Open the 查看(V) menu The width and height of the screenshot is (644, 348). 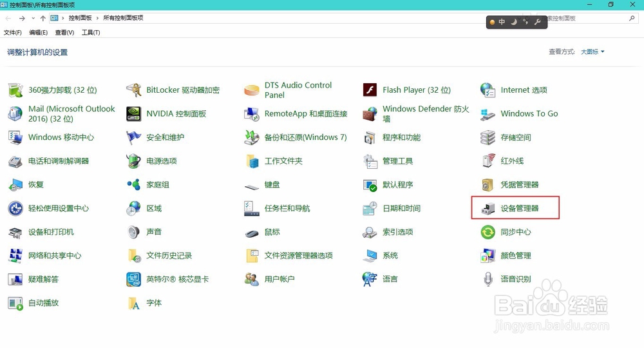[64, 32]
